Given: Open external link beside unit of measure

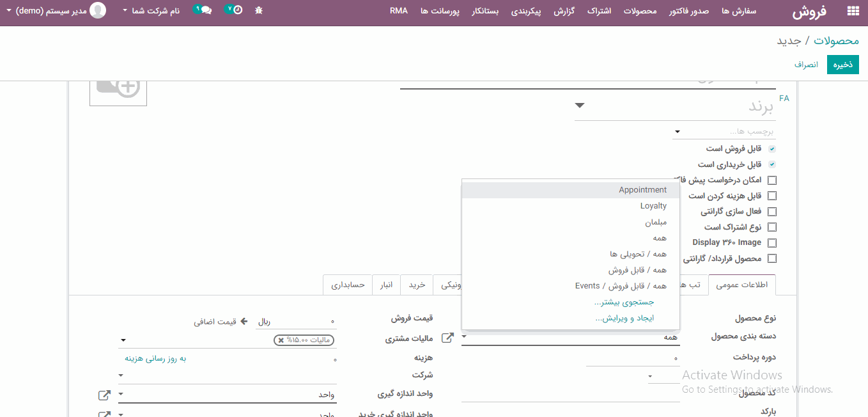Looking at the screenshot, I should [x=104, y=395].
